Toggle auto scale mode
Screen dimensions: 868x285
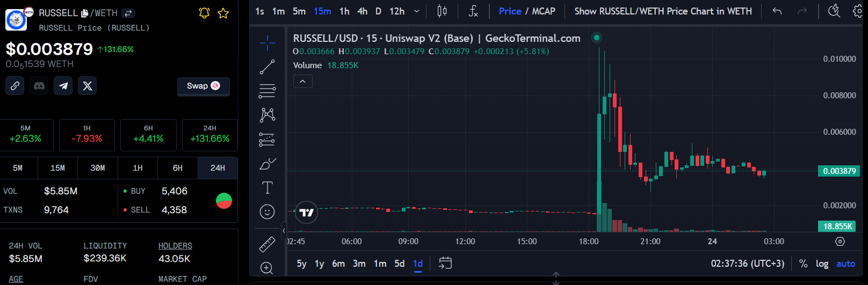pyautogui.click(x=845, y=264)
